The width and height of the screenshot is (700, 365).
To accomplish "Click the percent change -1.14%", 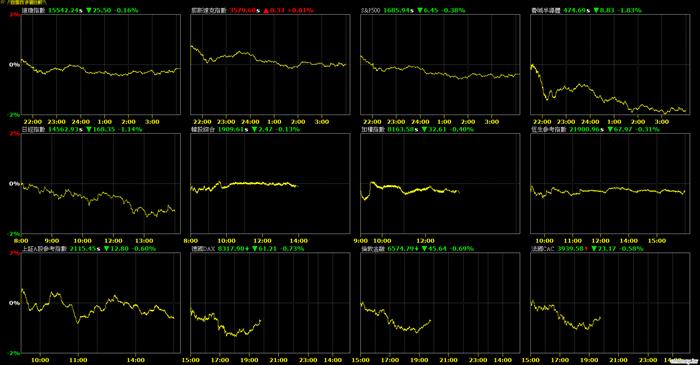I will pos(130,129).
